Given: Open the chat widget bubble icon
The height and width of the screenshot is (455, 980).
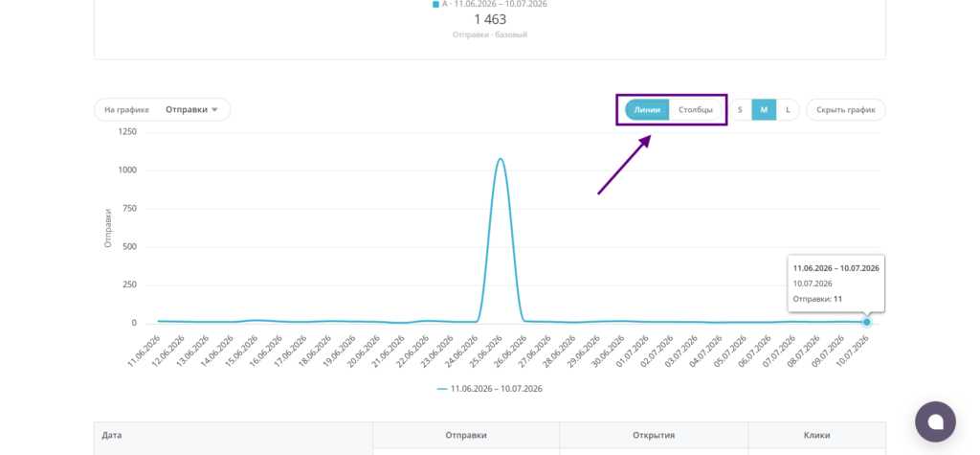Looking at the screenshot, I should 935,421.
